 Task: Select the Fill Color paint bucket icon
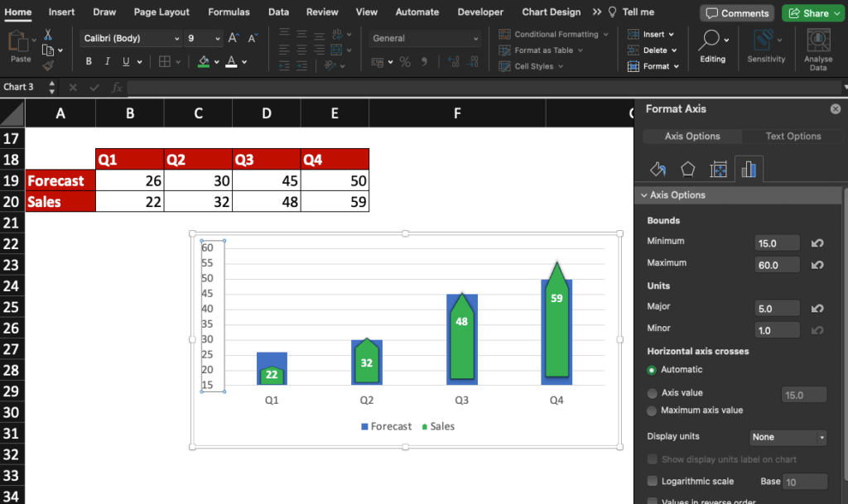[x=205, y=60]
